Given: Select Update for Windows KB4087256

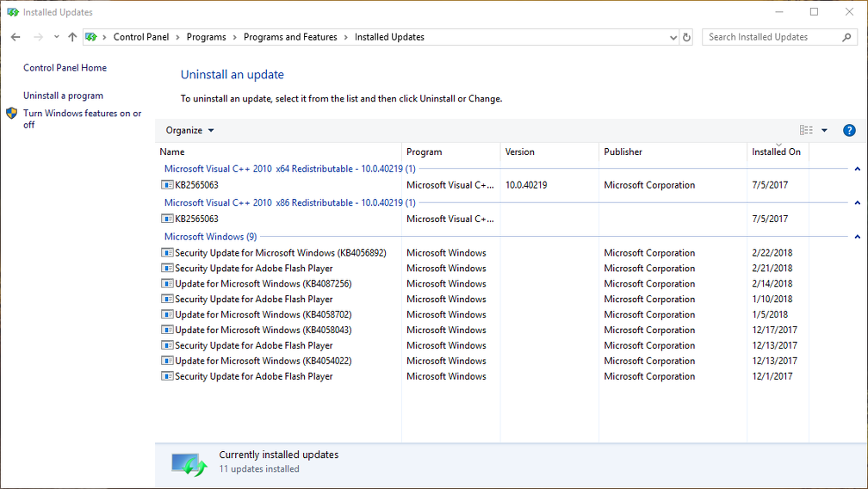Looking at the screenshot, I should [x=263, y=284].
